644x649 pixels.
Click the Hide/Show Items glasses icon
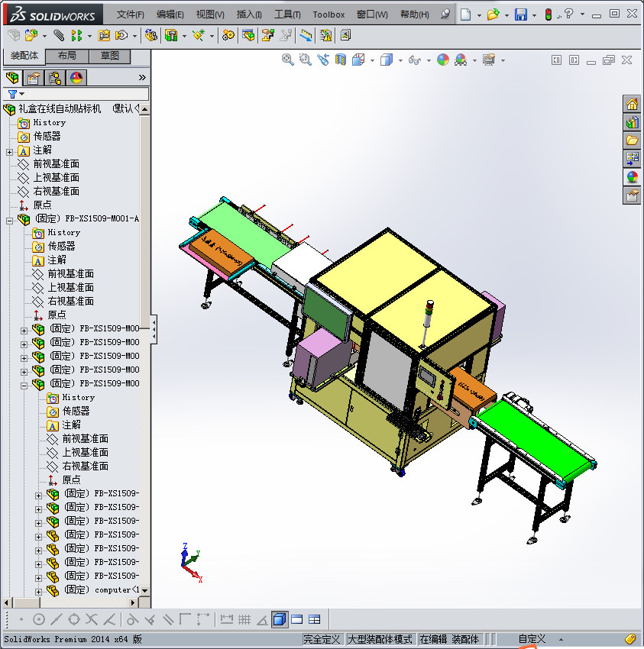pyautogui.click(x=414, y=60)
